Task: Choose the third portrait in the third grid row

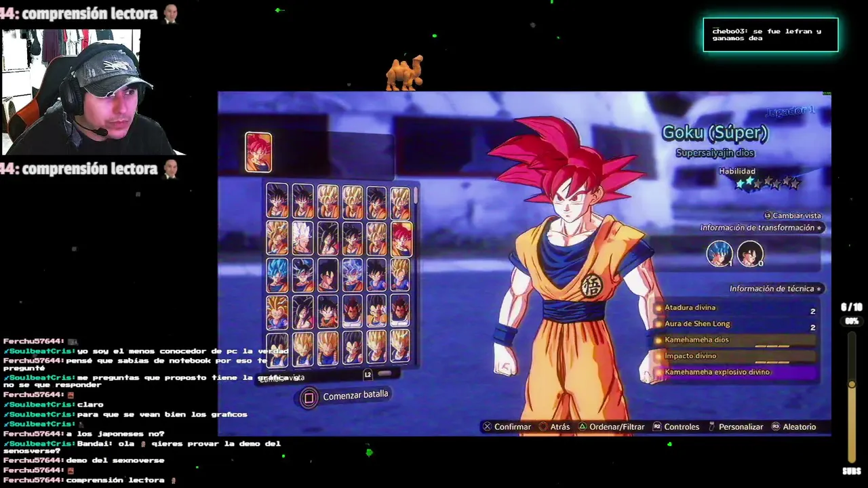Action: pyautogui.click(x=328, y=275)
